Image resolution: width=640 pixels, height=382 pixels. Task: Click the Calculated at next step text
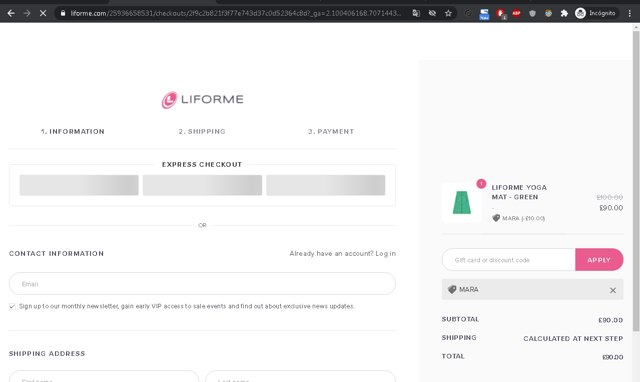(x=573, y=338)
